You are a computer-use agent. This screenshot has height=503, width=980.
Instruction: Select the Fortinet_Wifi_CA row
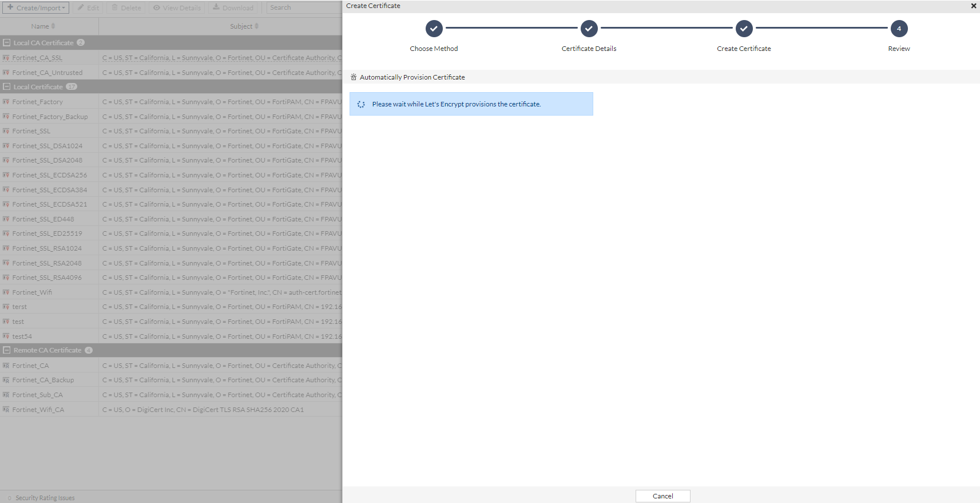point(171,410)
